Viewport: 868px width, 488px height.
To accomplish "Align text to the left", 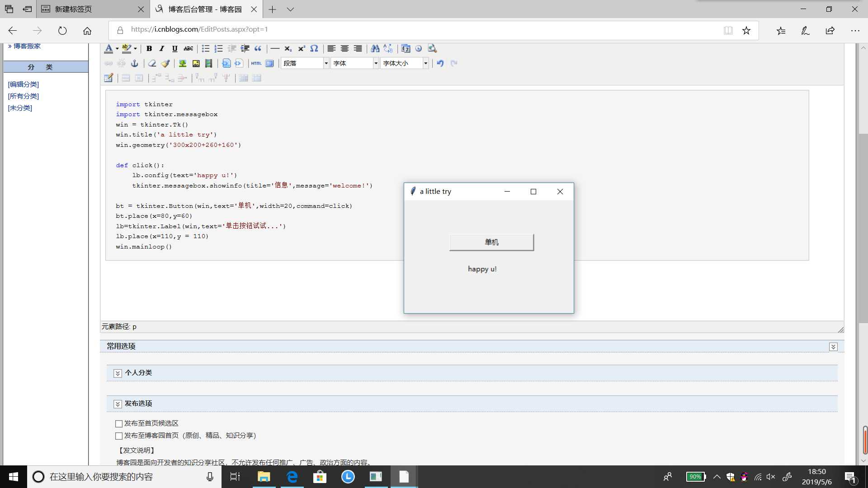I will tap(331, 49).
